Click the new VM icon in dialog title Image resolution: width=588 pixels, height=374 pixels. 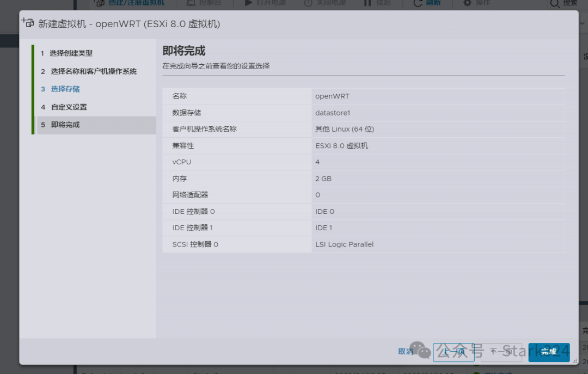tap(28, 23)
